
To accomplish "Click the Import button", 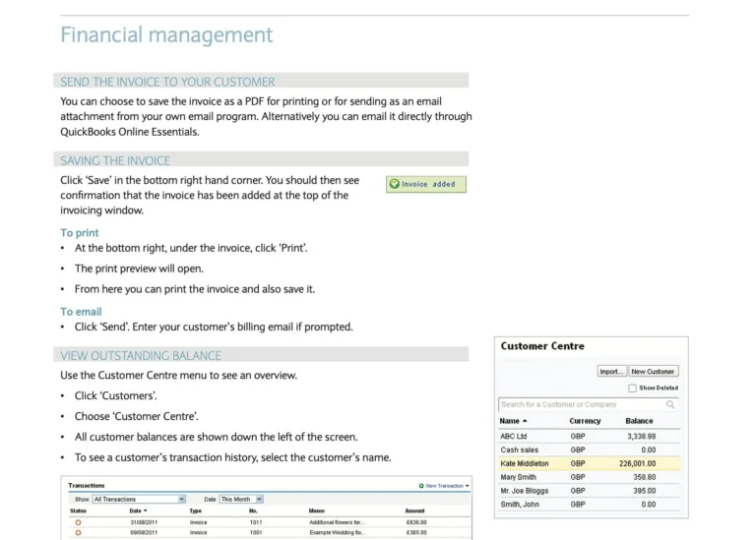I will 611,372.
